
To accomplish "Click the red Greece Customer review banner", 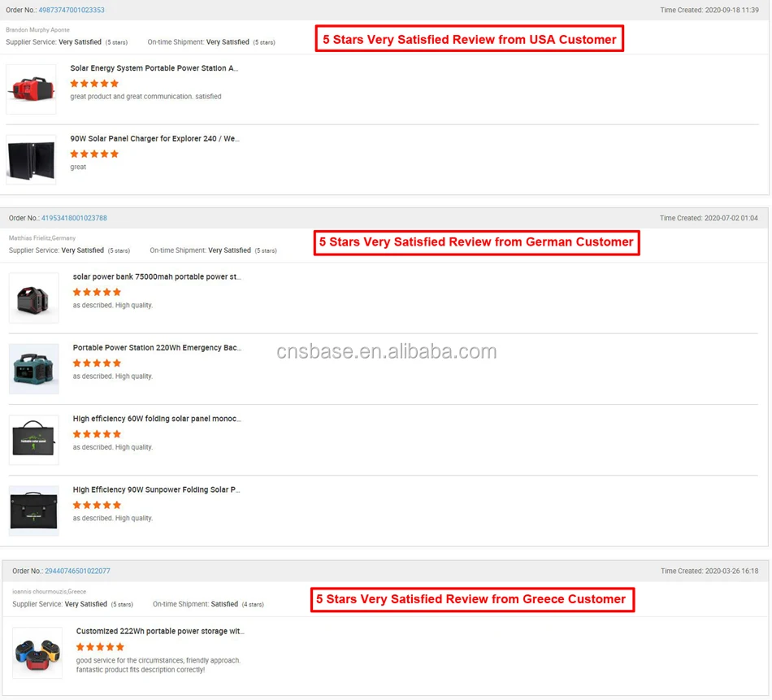I will (x=472, y=599).
